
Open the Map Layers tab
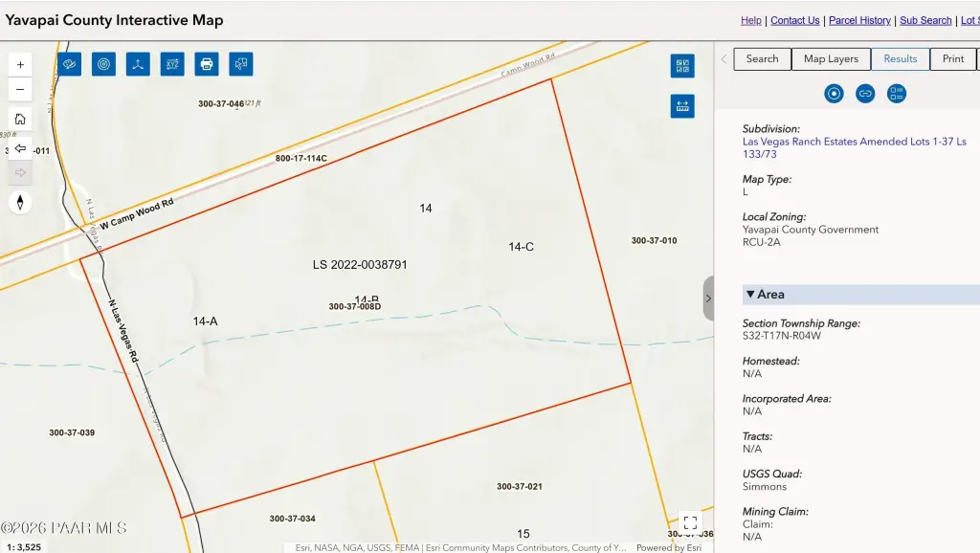(x=832, y=58)
